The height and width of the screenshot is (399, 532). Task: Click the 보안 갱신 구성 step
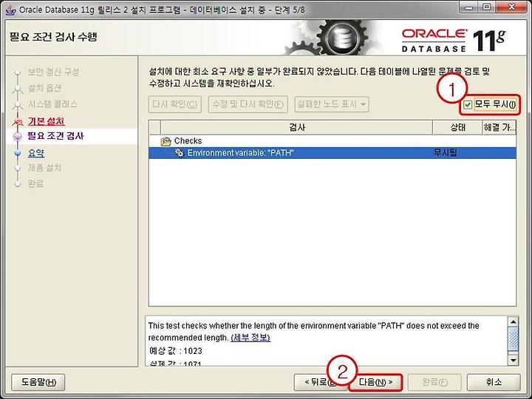[x=54, y=72]
